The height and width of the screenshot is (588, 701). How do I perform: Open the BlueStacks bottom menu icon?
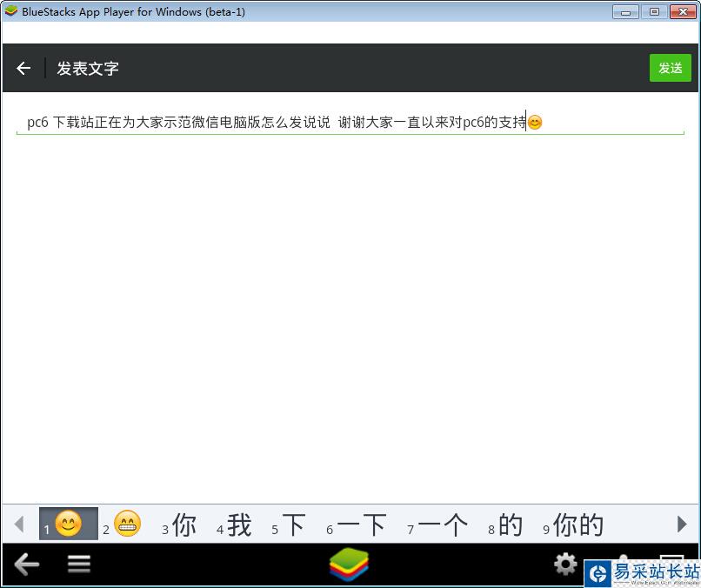tap(79, 564)
